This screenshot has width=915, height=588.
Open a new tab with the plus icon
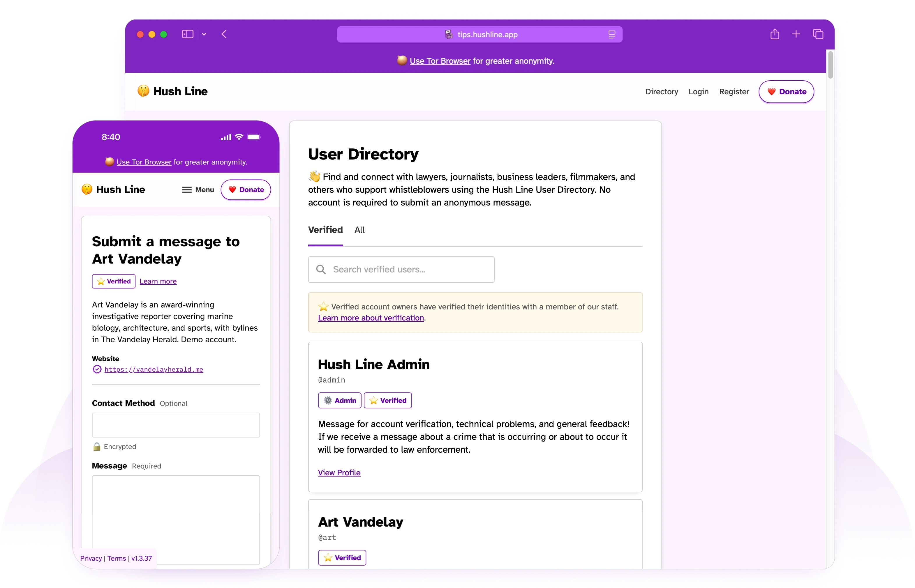[796, 34]
